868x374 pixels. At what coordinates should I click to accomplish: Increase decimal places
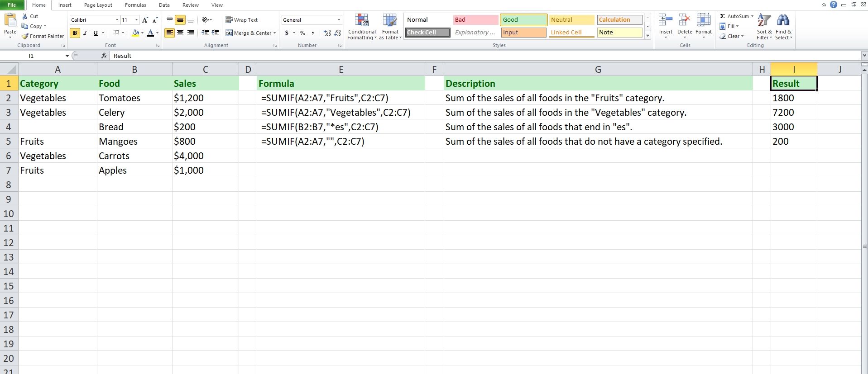click(x=327, y=33)
